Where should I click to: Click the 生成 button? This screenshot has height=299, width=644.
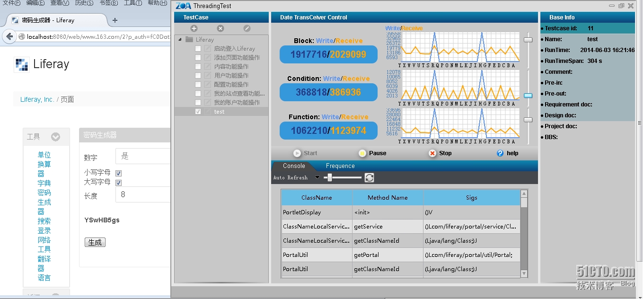click(95, 242)
